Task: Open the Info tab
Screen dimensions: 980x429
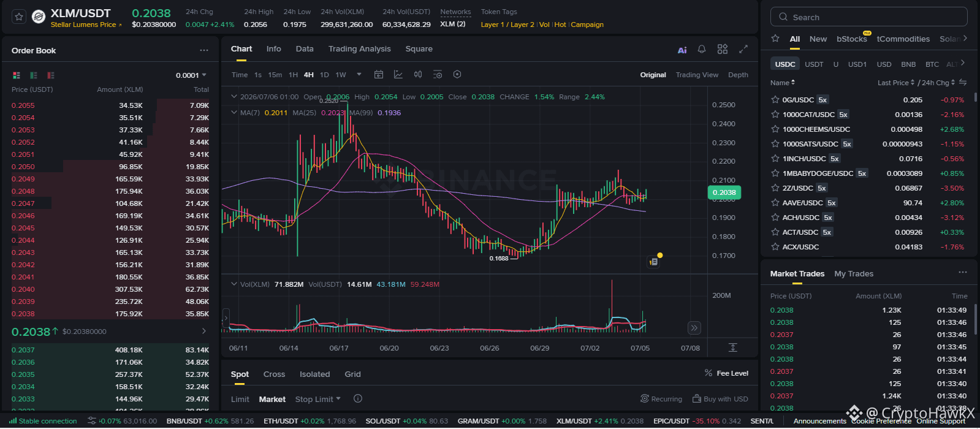Action: (x=273, y=49)
